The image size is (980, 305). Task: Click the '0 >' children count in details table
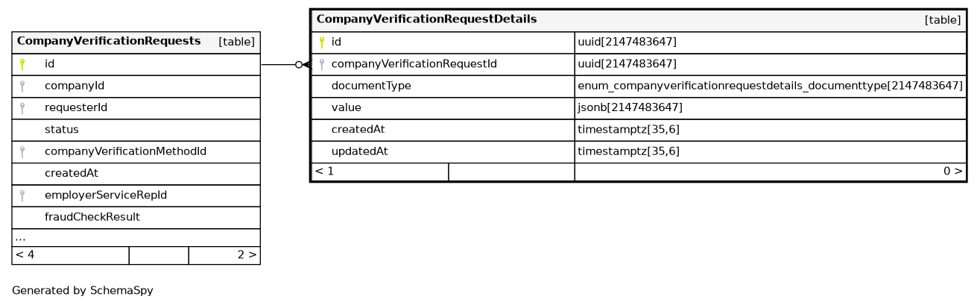point(952,172)
